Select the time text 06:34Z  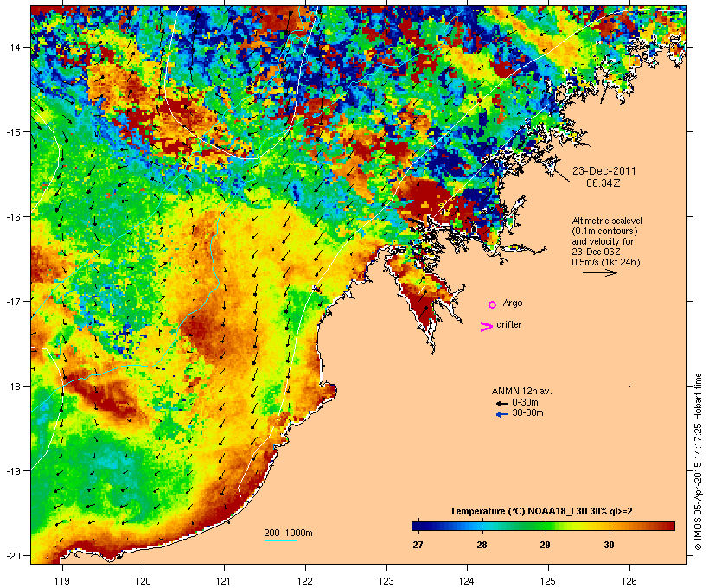(x=604, y=183)
